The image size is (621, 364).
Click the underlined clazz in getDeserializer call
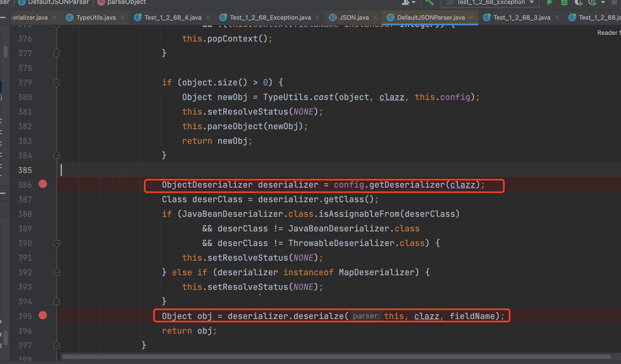pyautogui.click(x=463, y=185)
